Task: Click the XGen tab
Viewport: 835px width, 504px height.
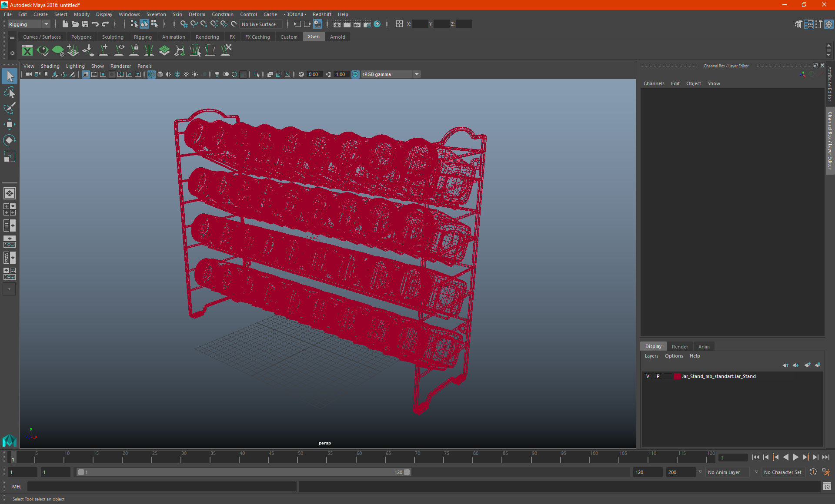Action: (x=314, y=37)
